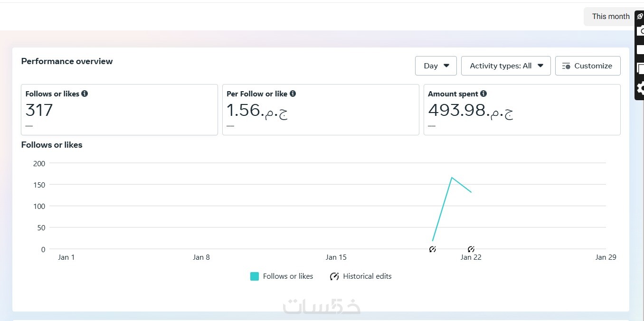
Task: Click the teal Follows or likes legend swatch
Action: click(x=255, y=276)
